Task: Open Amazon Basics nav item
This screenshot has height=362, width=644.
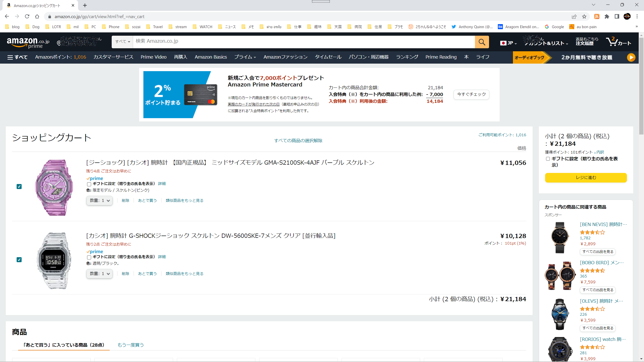Action: pos(211,57)
